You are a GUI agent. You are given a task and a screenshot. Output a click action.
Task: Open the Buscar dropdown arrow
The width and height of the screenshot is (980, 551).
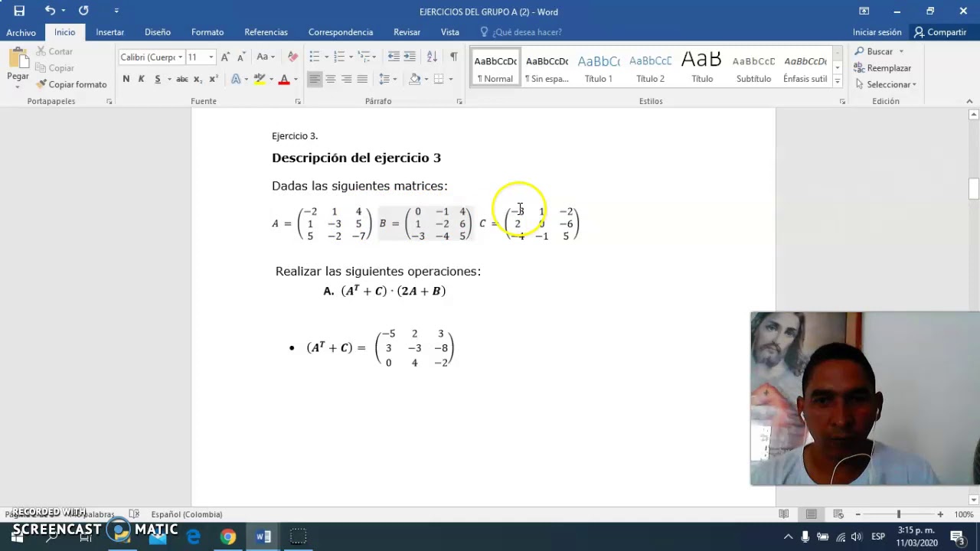click(901, 51)
